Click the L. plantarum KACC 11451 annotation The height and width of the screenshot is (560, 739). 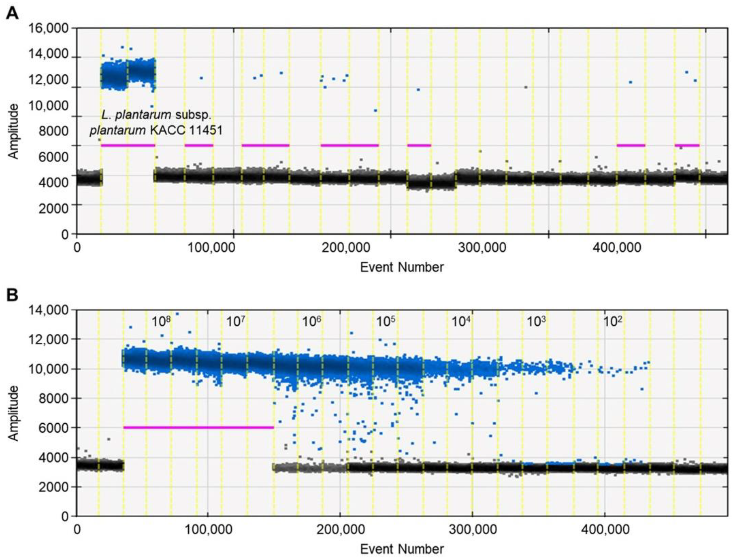point(156,123)
